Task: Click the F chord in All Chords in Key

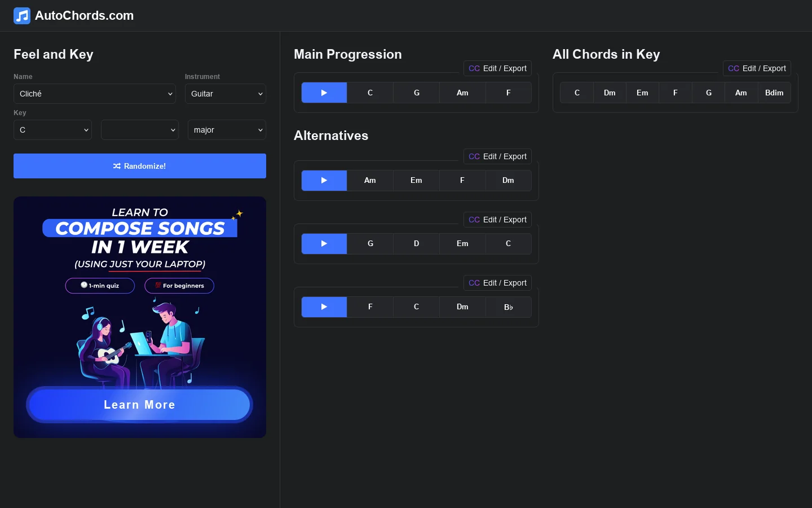Action: 676,93
